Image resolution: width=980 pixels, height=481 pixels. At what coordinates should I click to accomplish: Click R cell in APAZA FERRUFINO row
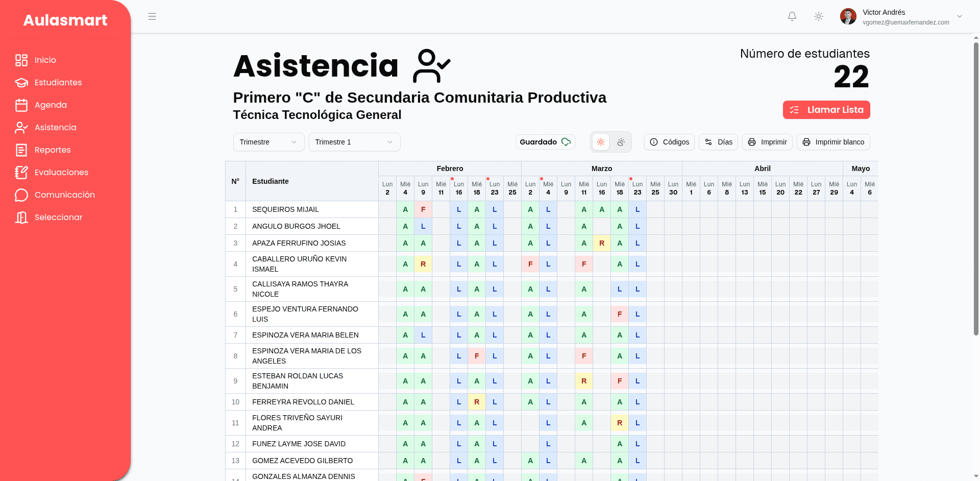tap(602, 243)
